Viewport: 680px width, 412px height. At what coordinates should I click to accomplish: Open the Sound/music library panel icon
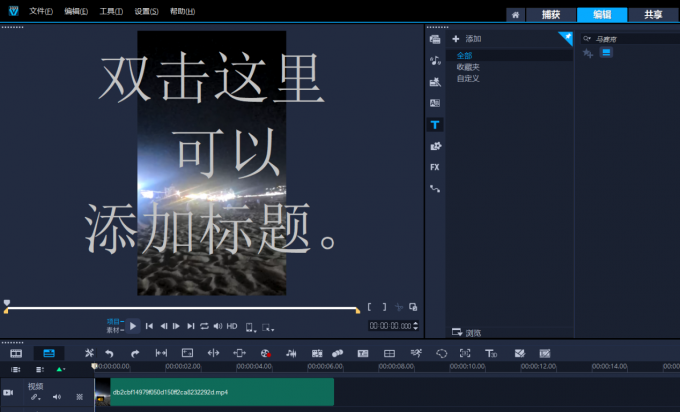click(435, 61)
